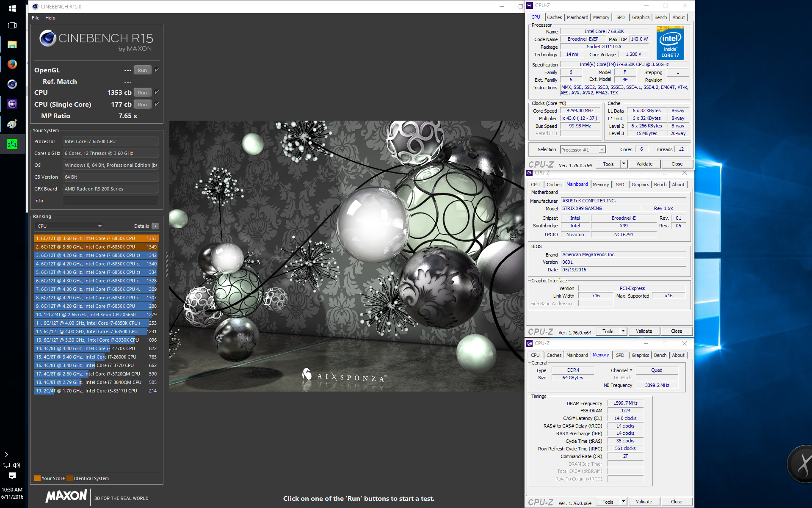Click the Memory CPU-Z window title icon

[529, 343]
